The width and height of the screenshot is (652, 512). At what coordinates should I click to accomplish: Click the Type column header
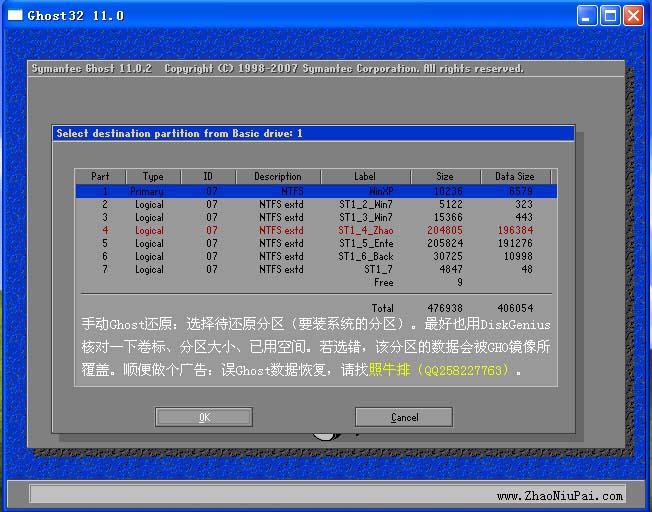(x=153, y=176)
